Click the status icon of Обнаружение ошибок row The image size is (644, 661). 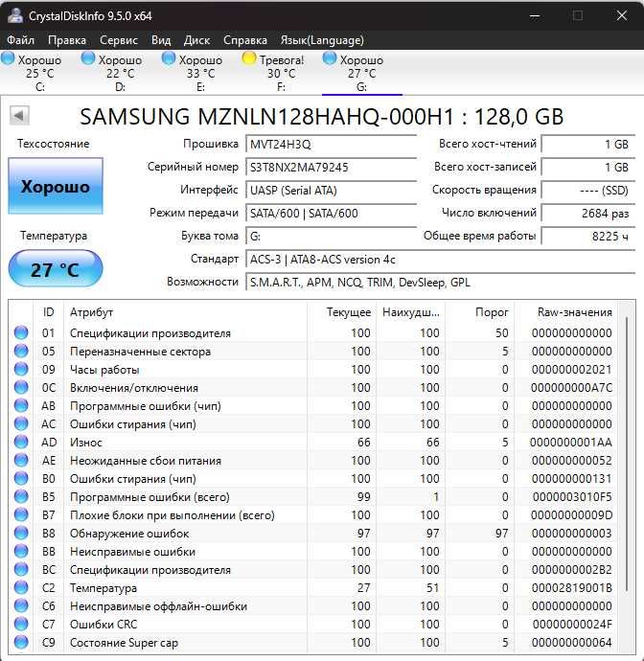(21, 533)
